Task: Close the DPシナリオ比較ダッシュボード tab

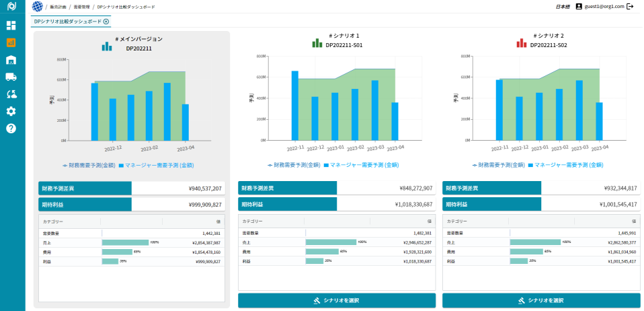Action: pos(106,22)
